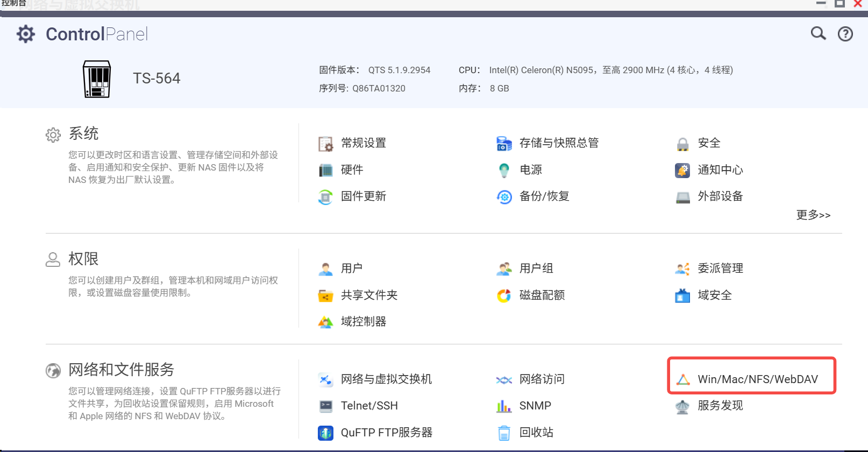
Task: Open the 服务发现 icon
Action: (x=682, y=406)
